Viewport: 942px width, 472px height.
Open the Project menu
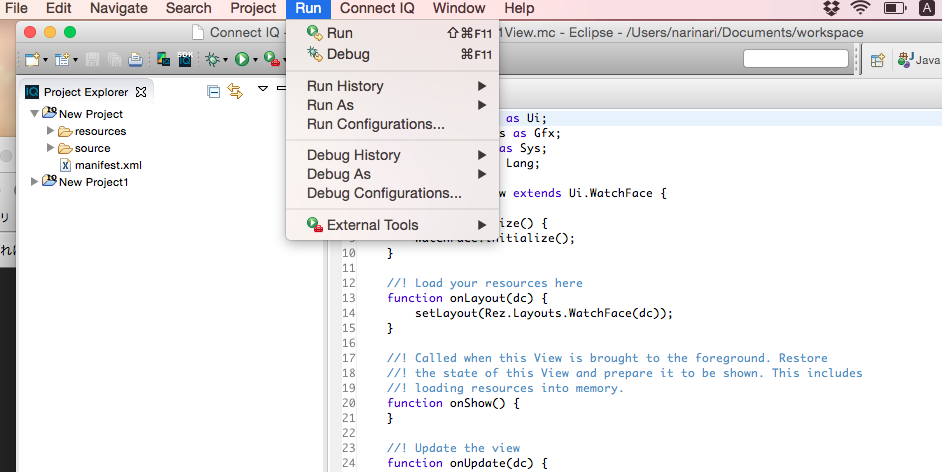point(253,8)
